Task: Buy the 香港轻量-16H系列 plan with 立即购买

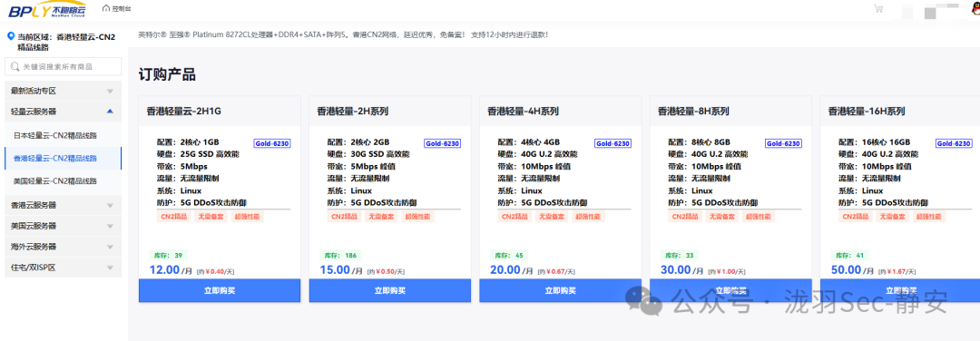Action: (x=900, y=290)
